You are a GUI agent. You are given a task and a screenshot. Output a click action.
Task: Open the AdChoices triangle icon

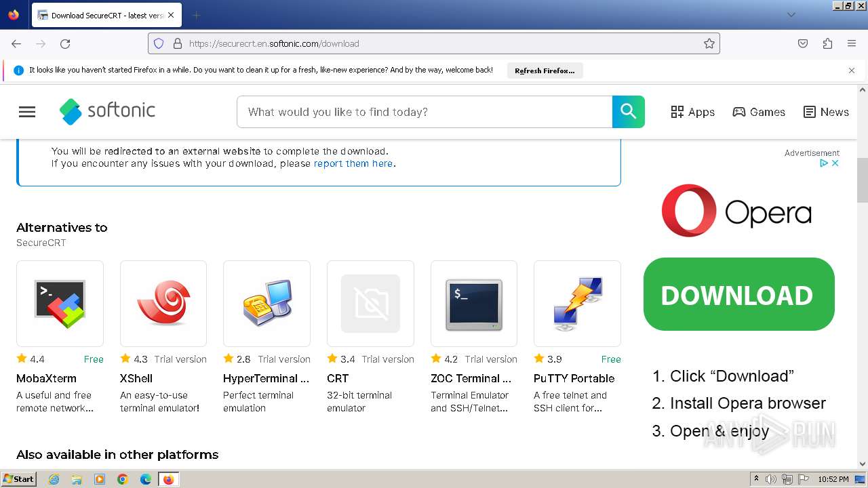(x=825, y=163)
